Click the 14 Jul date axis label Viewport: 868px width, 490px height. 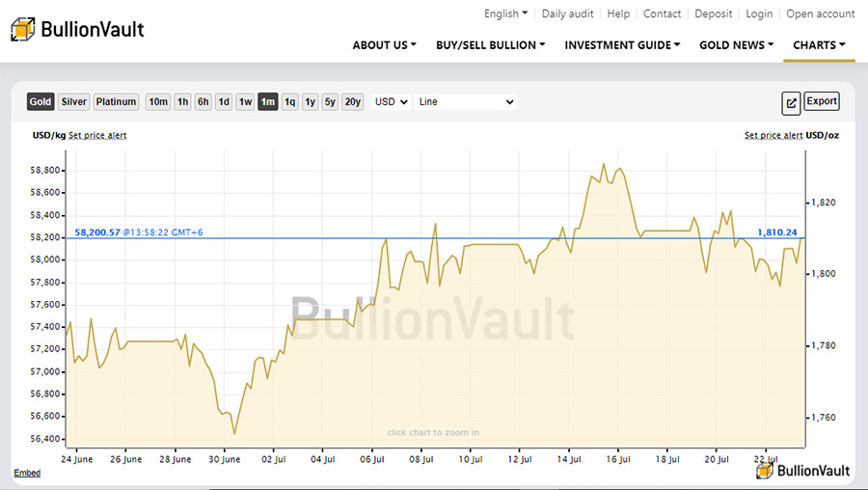tap(569, 459)
